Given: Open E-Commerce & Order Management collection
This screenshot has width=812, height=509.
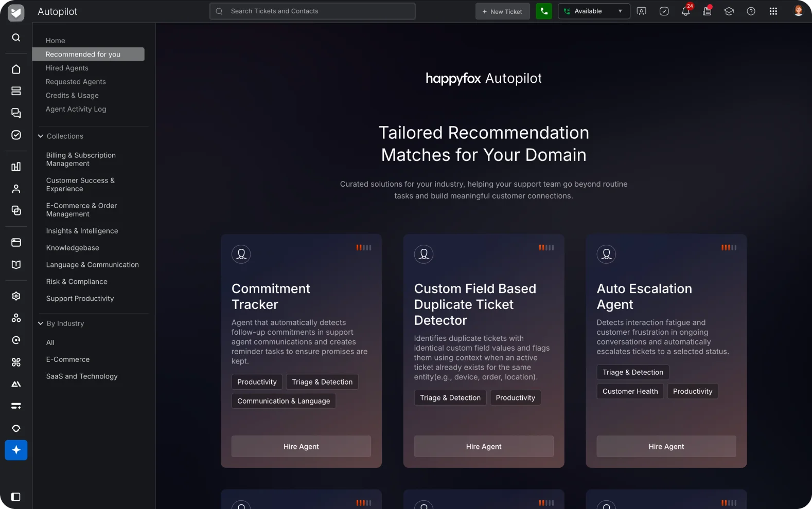Looking at the screenshot, I should coord(81,210).
